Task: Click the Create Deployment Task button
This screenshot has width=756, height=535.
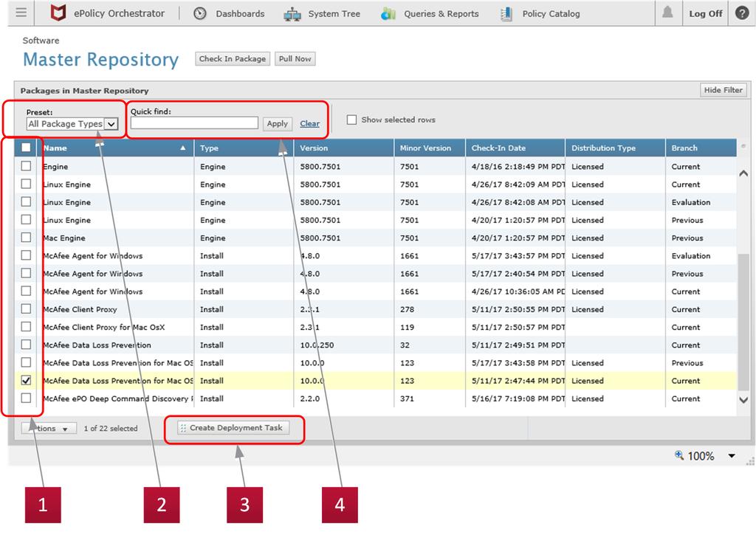Action: [233, 428]
